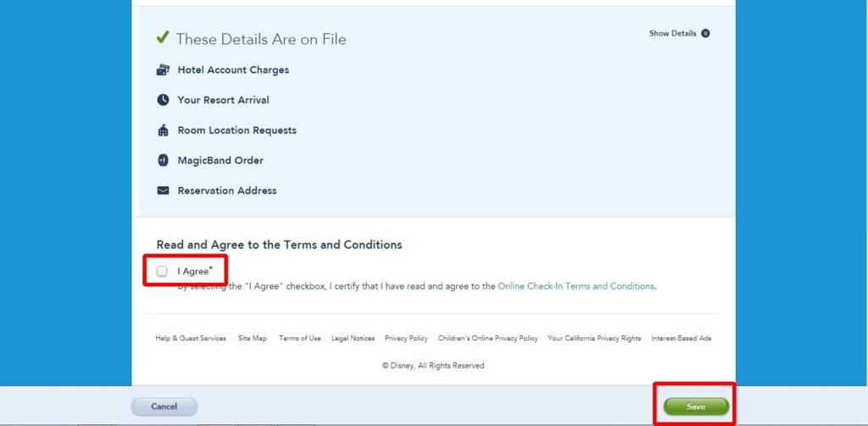
Task: Open the Children's Online Privacy Policy link
Action: point(487,338)
